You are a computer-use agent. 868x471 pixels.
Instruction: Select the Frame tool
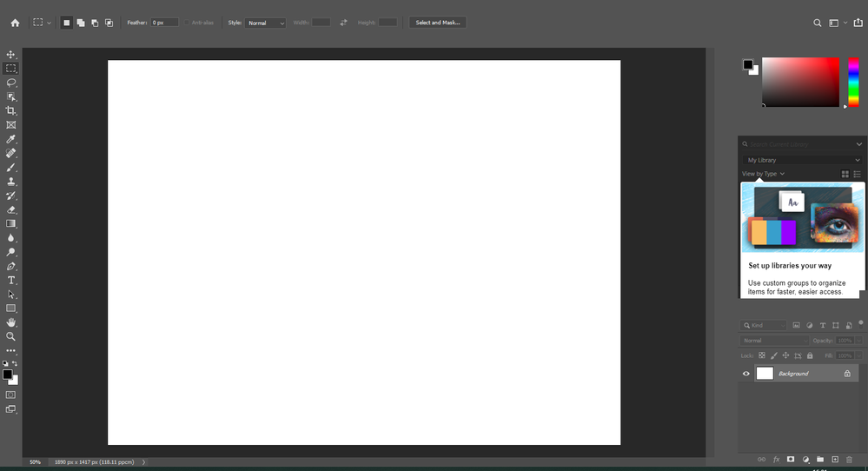tap(10, 125)
